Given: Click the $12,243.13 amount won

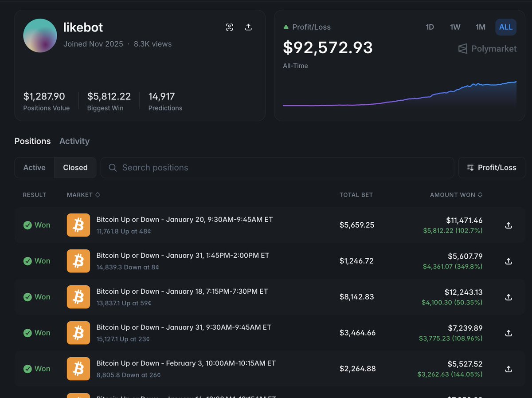Looking at the screenshot, I should point(464,292).
